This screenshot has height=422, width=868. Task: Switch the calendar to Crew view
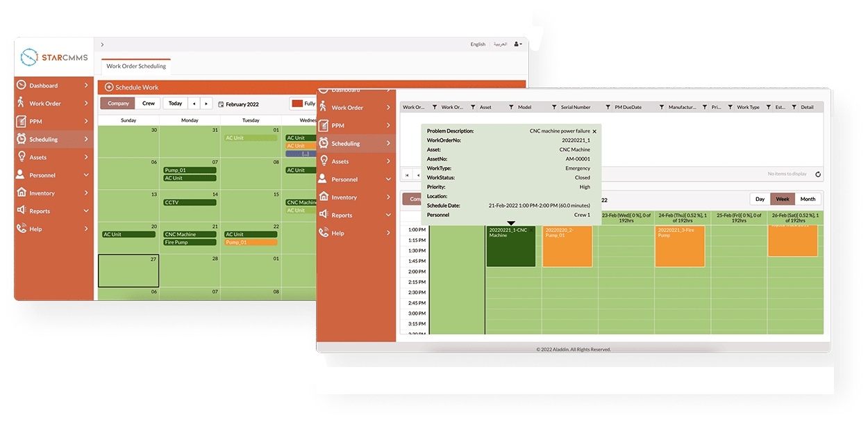149,104
